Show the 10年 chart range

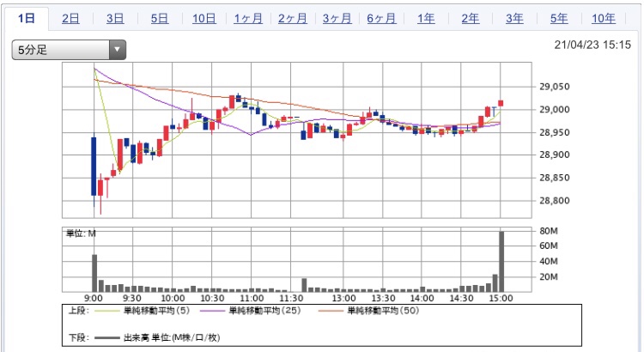click(604, 19)
